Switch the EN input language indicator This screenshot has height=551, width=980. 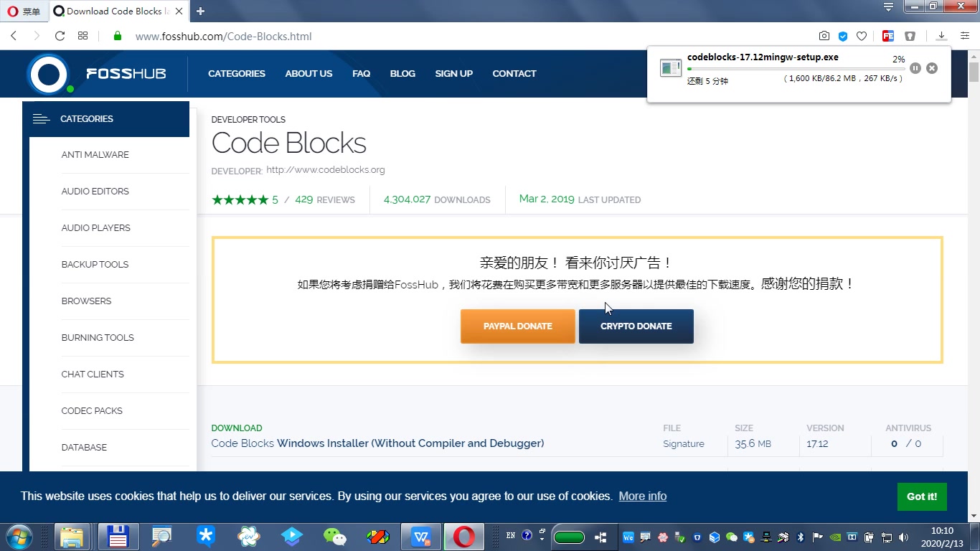coord(511,535)
